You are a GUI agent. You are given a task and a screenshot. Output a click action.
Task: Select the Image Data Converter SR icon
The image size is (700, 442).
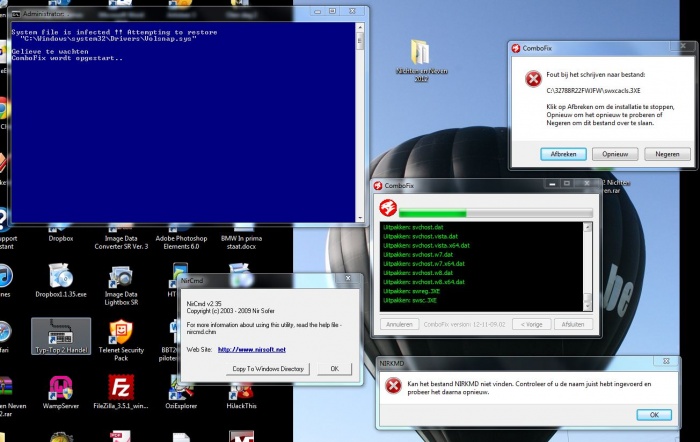coord(121,237)
